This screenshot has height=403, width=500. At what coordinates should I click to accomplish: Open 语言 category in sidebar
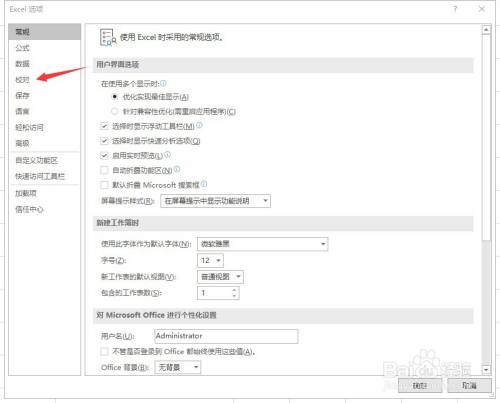coord(45,111)
